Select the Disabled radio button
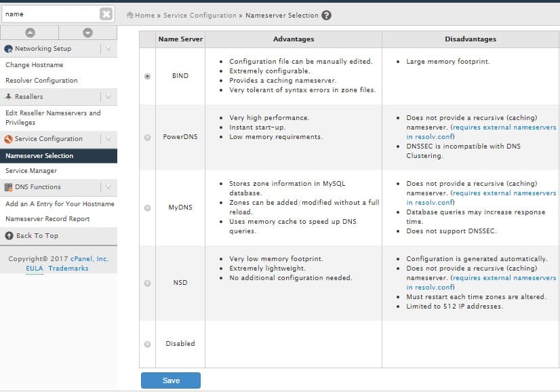 click(147, 344)
